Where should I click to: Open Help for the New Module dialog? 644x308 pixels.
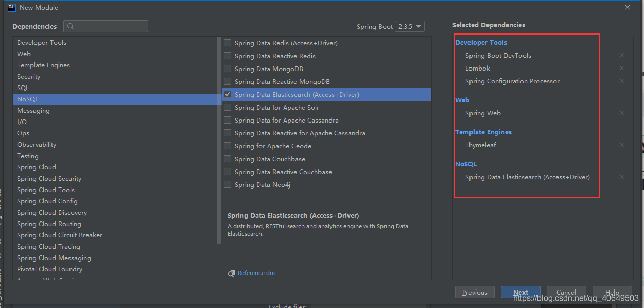(612, 292)
